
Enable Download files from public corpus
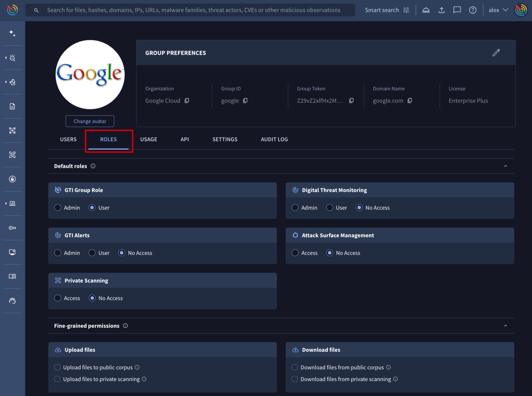(295, 367)
